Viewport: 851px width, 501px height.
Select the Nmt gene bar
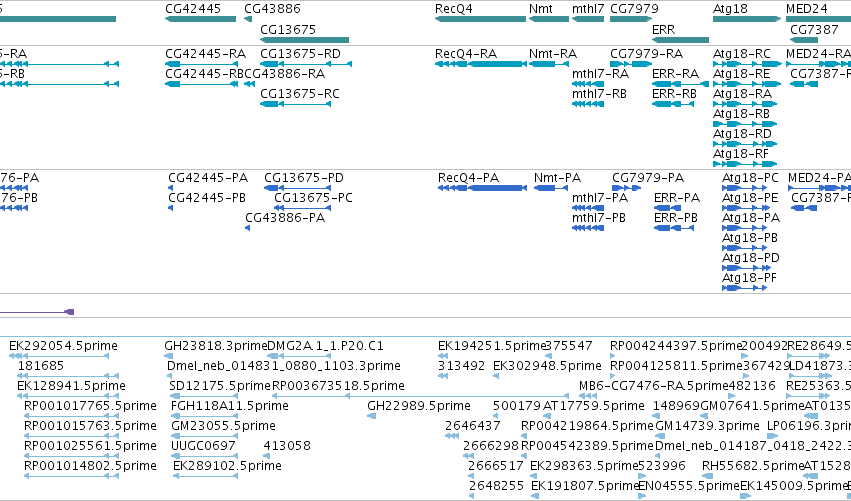point(549,19)
